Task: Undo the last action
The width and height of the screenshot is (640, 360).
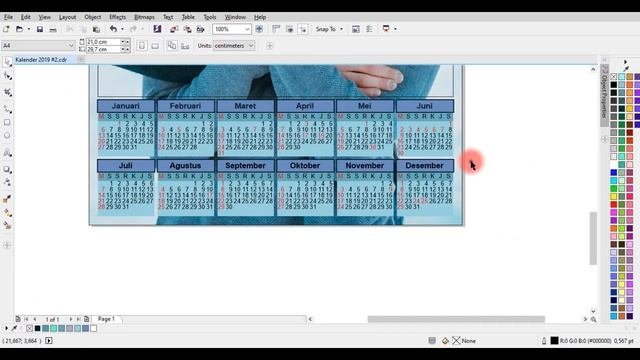Action: pyautogui.click(x=113, y=29)
